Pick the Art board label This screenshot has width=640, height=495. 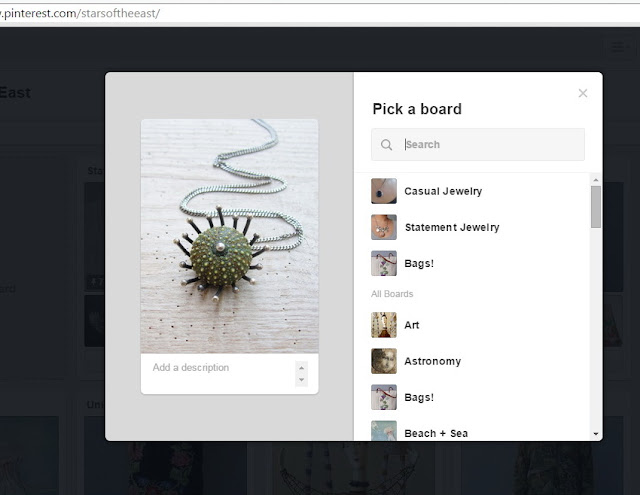click(411, 325)
